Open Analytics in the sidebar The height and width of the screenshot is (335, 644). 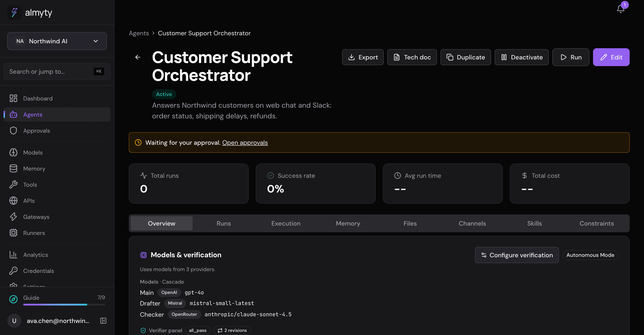pyautogui.click(x=57, y=255)
